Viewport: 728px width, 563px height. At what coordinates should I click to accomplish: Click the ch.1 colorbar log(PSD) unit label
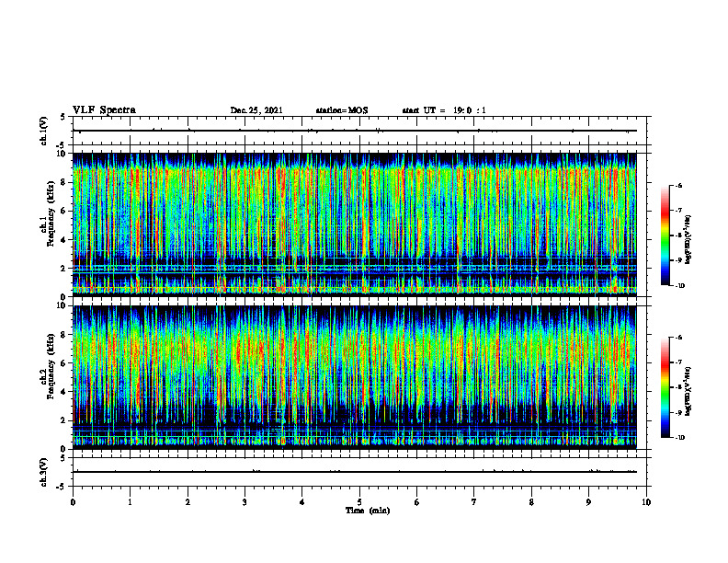pos(688,240)
